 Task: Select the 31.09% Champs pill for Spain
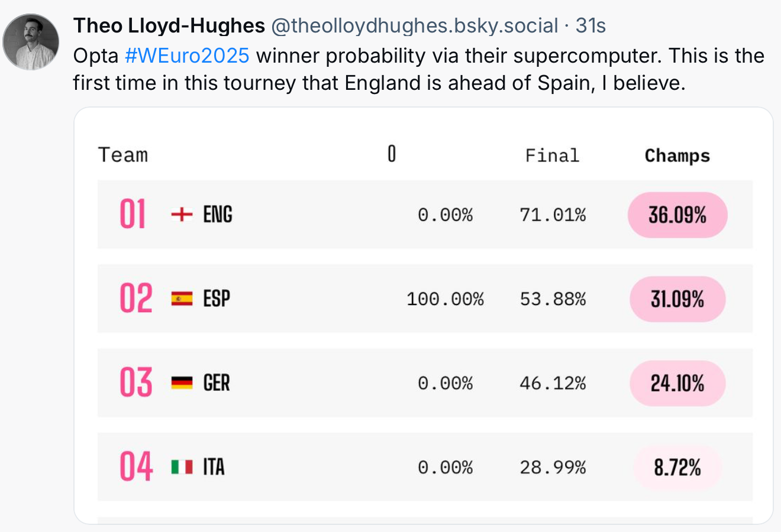677,299
